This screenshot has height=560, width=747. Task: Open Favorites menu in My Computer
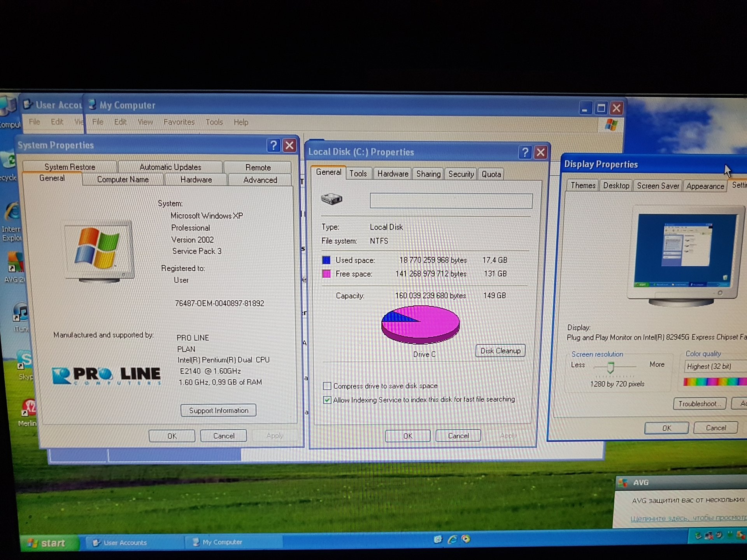pos(179,122)
